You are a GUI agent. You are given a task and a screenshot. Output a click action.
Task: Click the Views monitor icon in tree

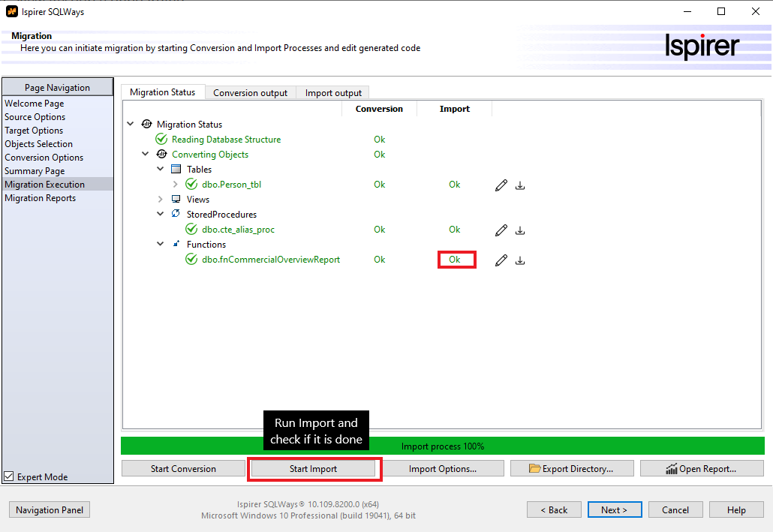coord(176,200)
